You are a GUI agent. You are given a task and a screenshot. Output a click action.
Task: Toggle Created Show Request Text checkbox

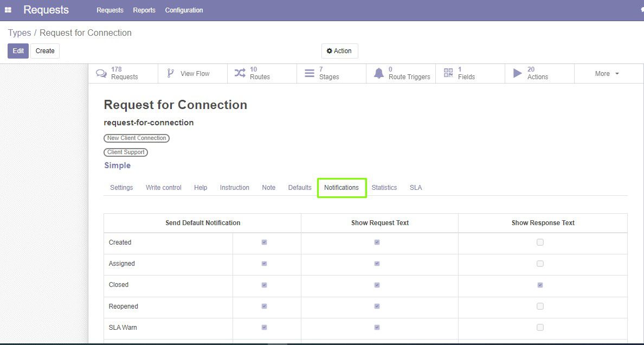[x=377, y=242]
